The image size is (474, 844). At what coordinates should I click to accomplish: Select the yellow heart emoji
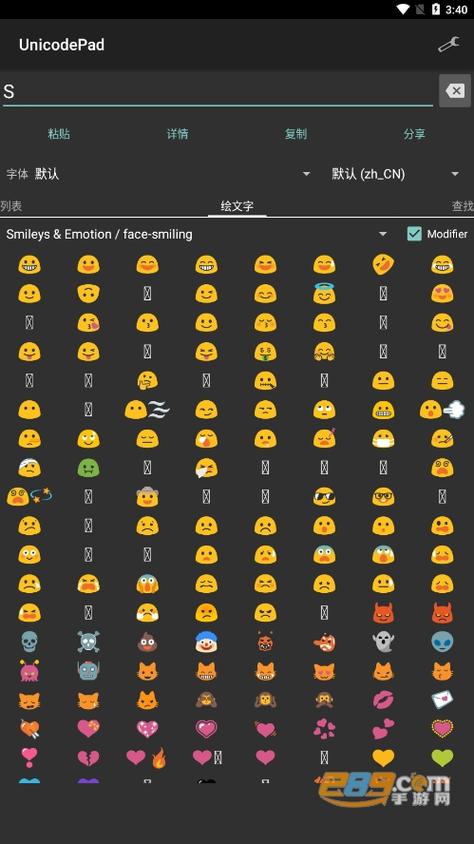click(383, 758)
